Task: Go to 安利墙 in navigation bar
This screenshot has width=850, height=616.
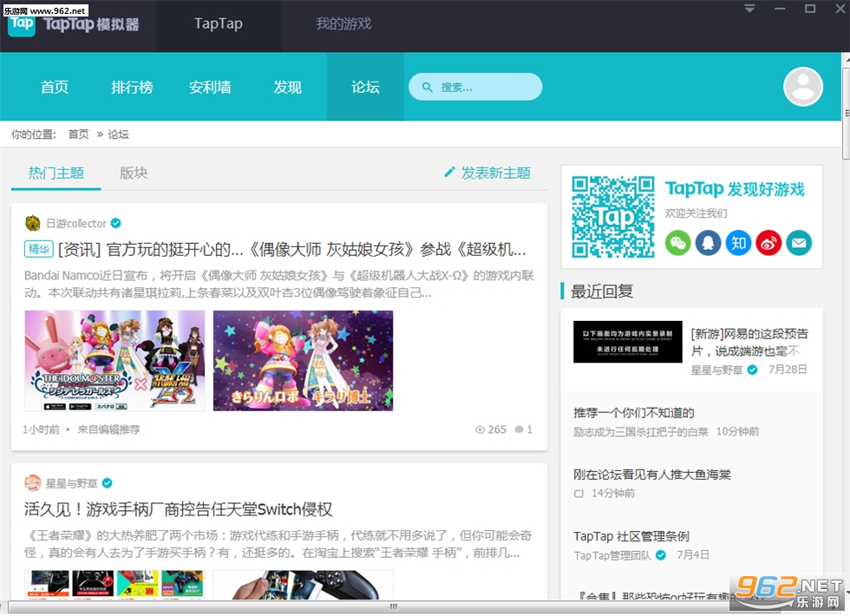Action: pos(210,87)
